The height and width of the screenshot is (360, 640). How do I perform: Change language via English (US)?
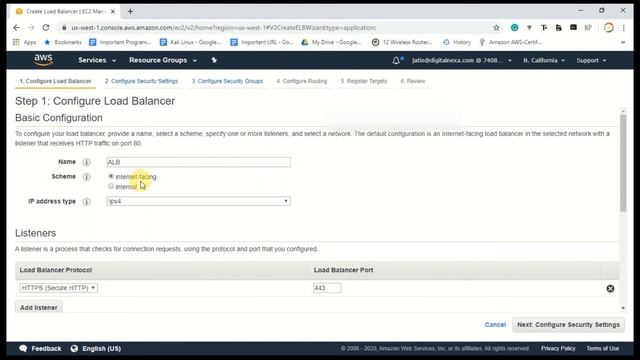tap(96, 349)
